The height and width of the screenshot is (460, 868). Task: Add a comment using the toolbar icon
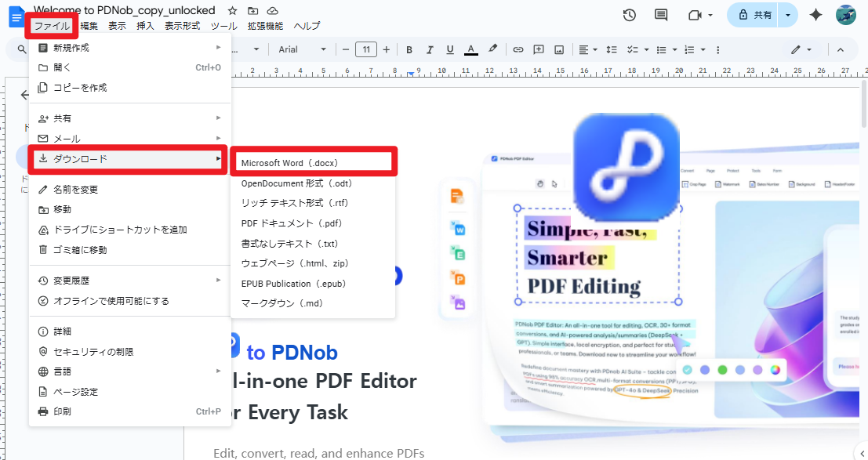(538, 49)
